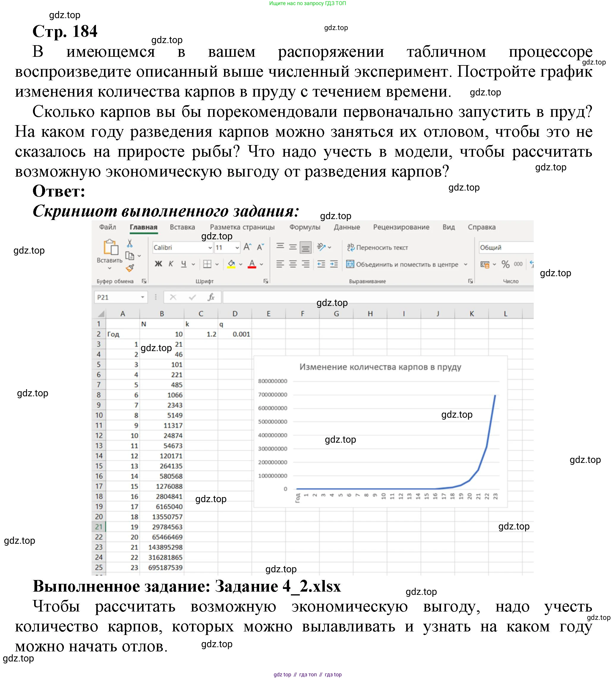Image resolution: width=616 pixels, height=679 pixels.
Task: Open the font size 11 dropdown
Action: click(237, 248)
